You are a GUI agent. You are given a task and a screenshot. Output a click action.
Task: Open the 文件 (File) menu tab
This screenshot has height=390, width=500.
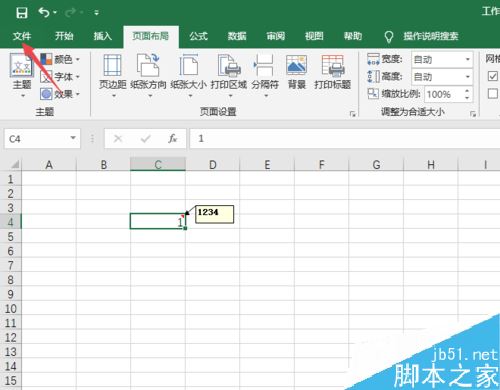22,36
